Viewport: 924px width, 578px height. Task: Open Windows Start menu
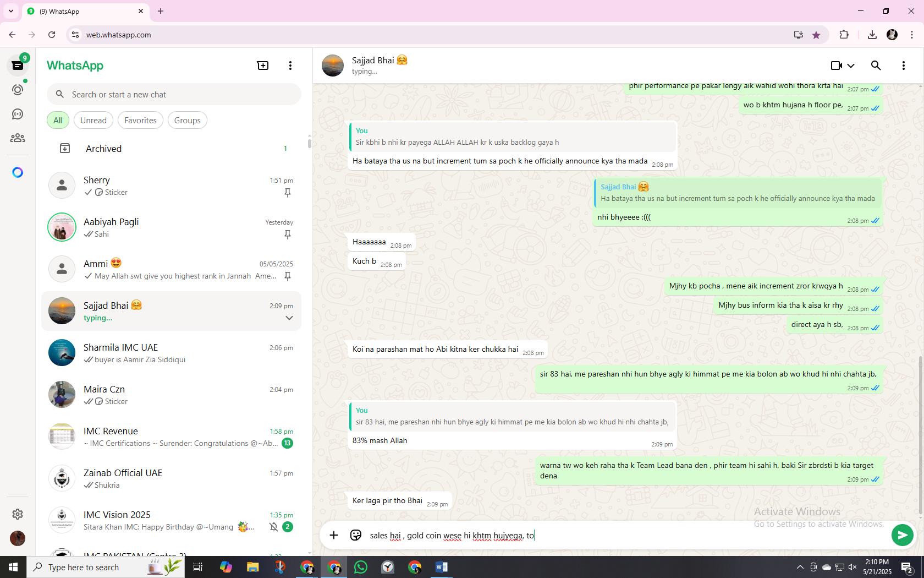[13, 567]
